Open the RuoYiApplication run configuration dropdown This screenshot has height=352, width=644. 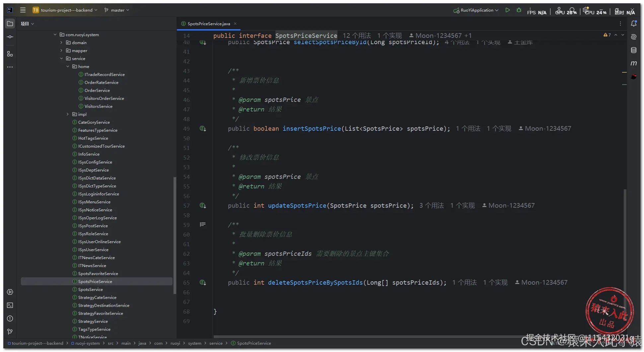click(476, 10)
